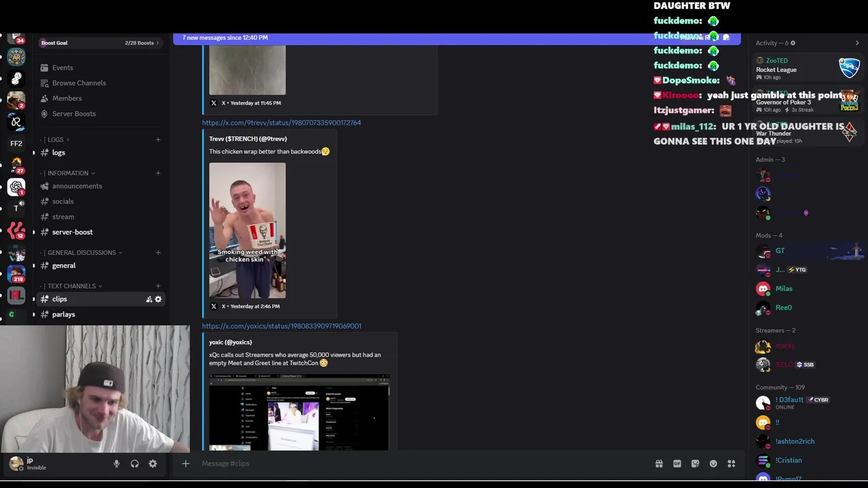Select server icon with 34 badge
The image size is (868, 488).
tap(16, 38)
